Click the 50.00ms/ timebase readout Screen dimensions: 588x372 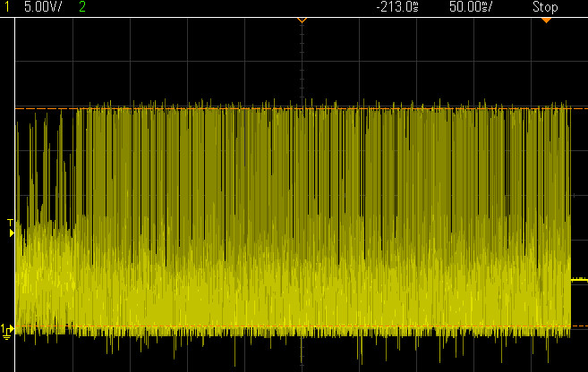(x=471, y=7)
